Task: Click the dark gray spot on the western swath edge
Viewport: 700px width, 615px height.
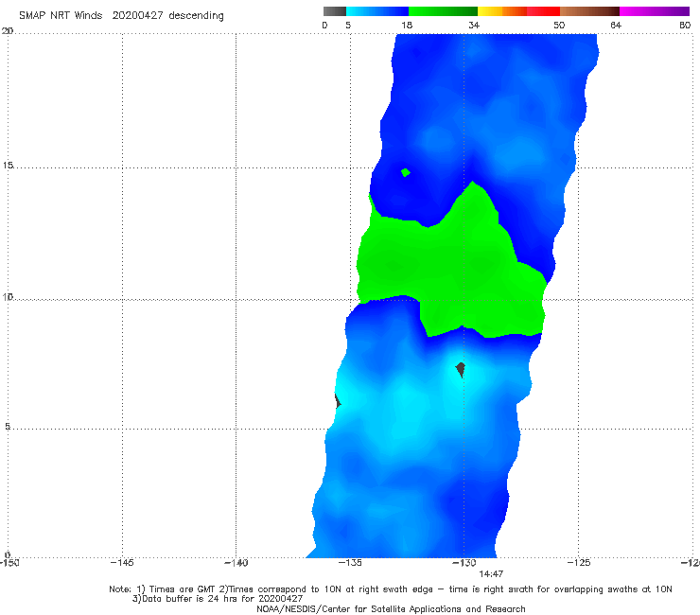Action: 338,400
